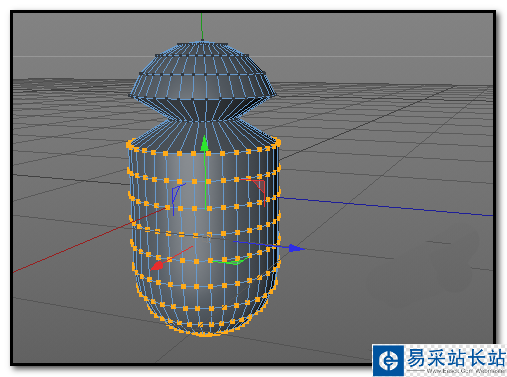Click the wide rim edge of the upper cap
507x377 pixels.
[x=202, y=98]
